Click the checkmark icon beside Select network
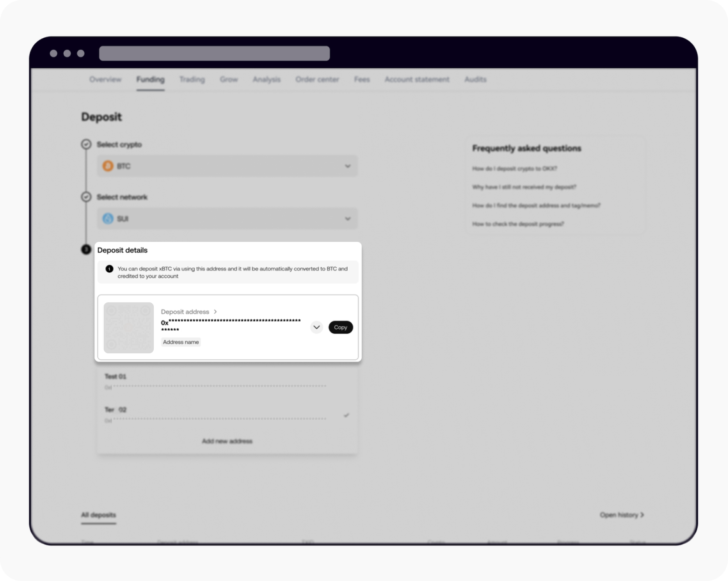 86,197
